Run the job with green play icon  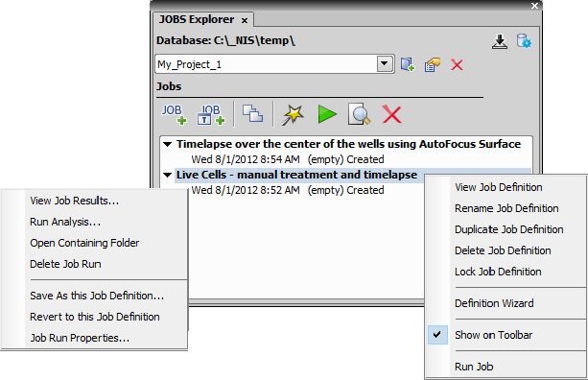pyautogui.click(x=327, y=114)
